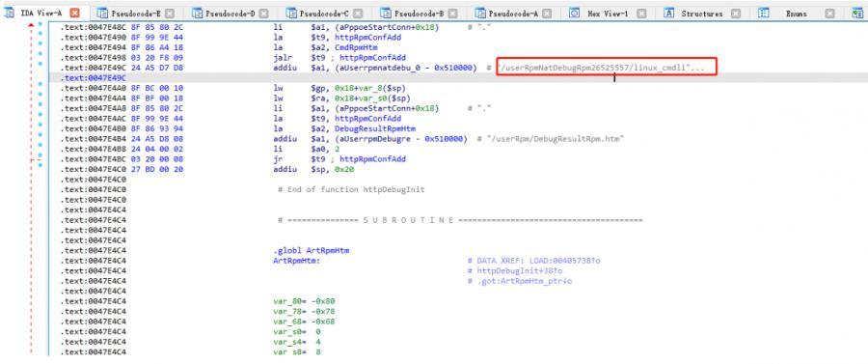Screen dimensions: 868x364
Task: Close the Pseudocode-E tab
Action: point(170,13)
